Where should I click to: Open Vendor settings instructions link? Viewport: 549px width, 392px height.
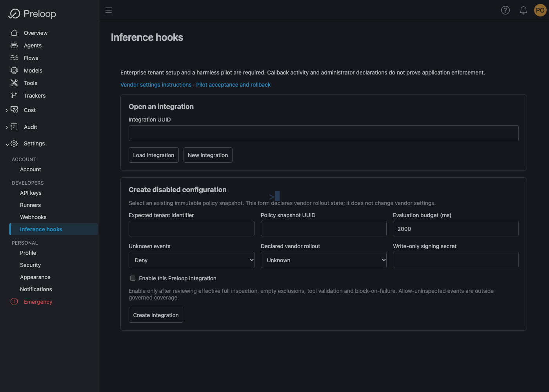[156, 85]
